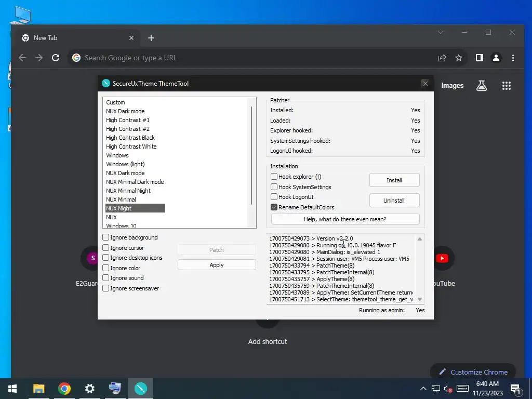
Task: Click Customize Chrome button
Action: (473, 372)
